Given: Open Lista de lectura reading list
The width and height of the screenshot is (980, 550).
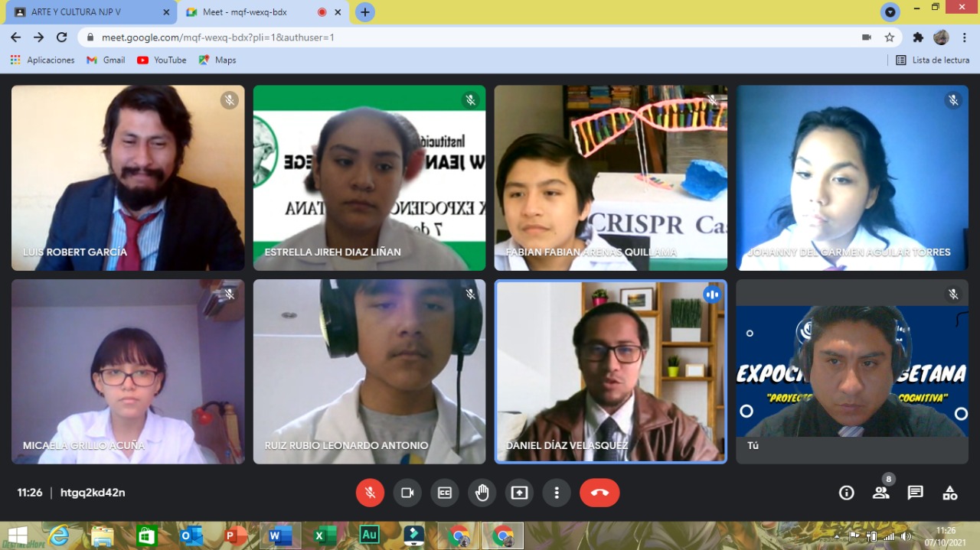Looking at the screenshot, I should coord(933,60).
